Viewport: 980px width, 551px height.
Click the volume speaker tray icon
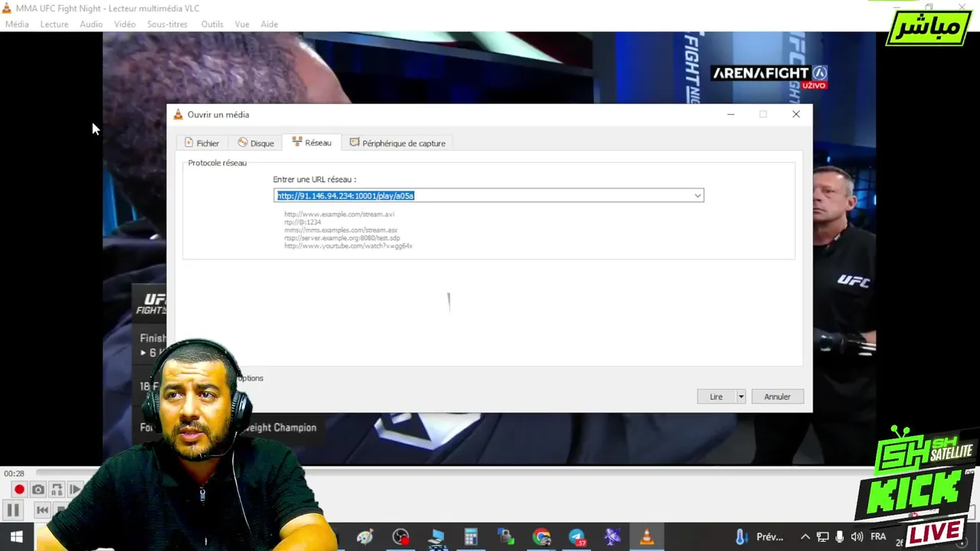point(857,537)
